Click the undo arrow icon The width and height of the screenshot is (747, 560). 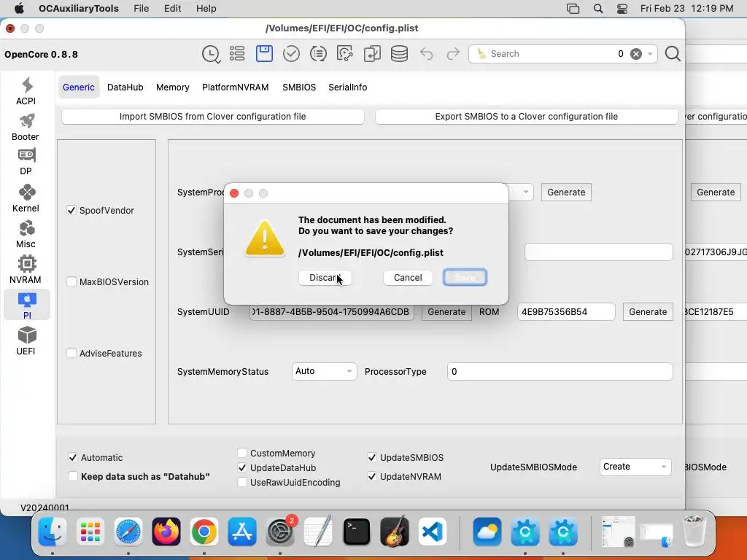pos(426,54)
